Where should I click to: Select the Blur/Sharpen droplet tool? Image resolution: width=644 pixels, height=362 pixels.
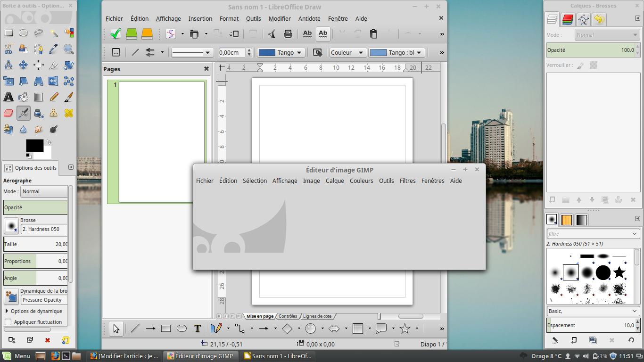coord(24,129)
